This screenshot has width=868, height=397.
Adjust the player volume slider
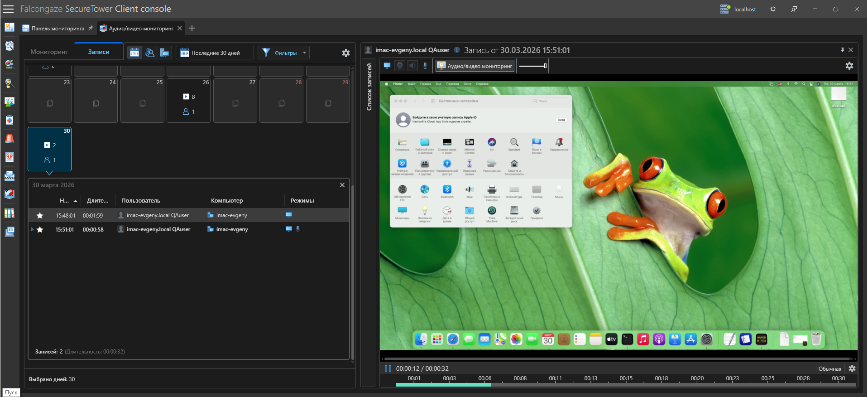[533, 66]
